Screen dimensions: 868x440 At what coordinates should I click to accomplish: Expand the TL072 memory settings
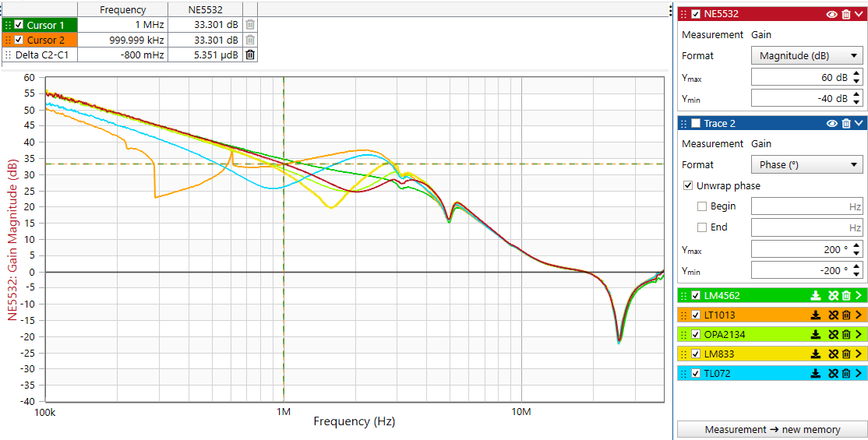click(859, 374)
